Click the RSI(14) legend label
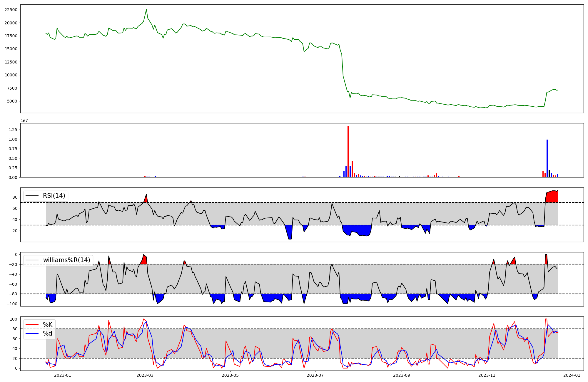The width and height of the screenshot is (588, 382). pyautogui.click(x=54, y=196)
